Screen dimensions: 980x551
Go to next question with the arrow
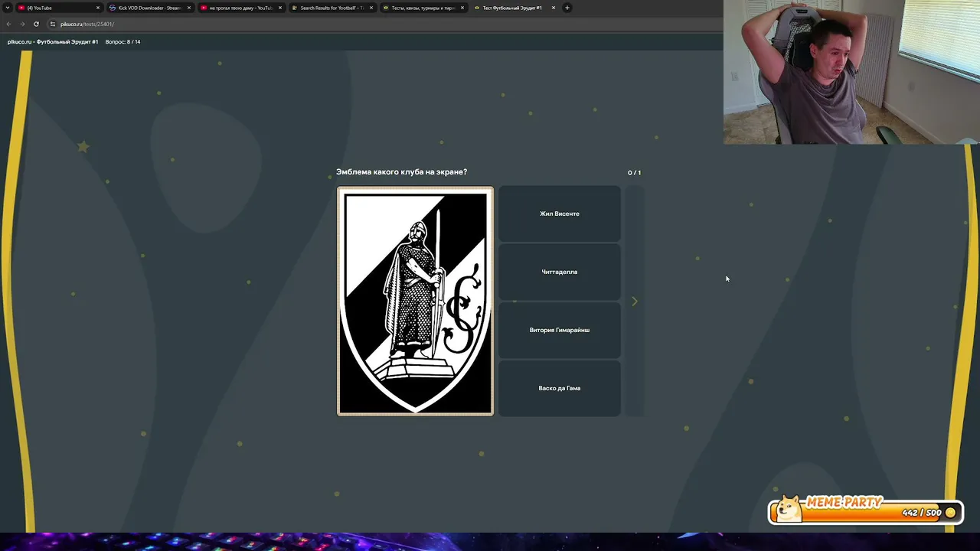[634, 302]
